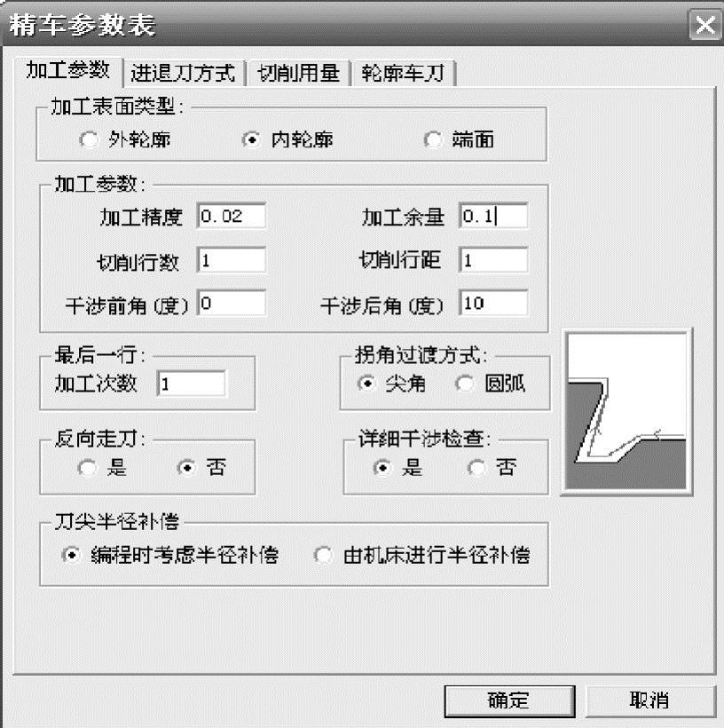
Task: Confirm settings with the 确定 button
Action: pyautogui.click(x=509, y=700)
